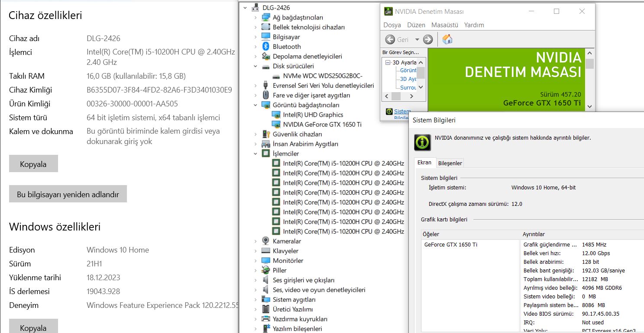Open the Masaüstü menu

pyautogui.click(x=445, y=25)
